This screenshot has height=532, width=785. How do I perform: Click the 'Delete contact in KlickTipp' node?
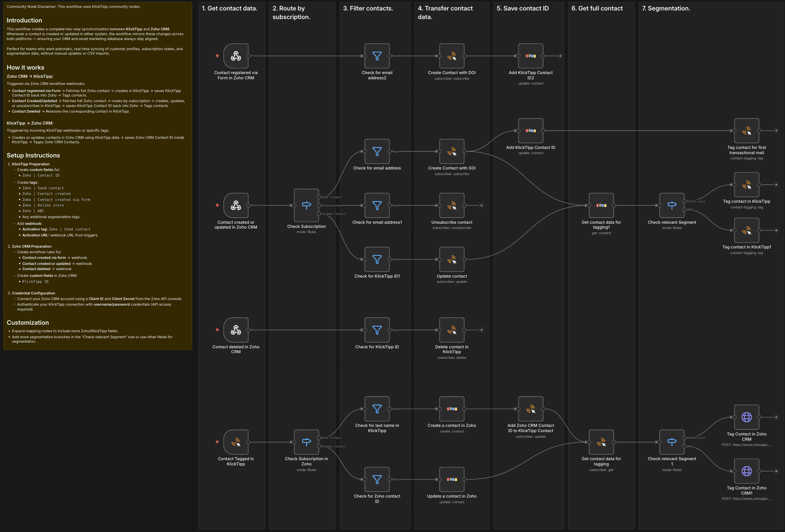tap(452, 330)
